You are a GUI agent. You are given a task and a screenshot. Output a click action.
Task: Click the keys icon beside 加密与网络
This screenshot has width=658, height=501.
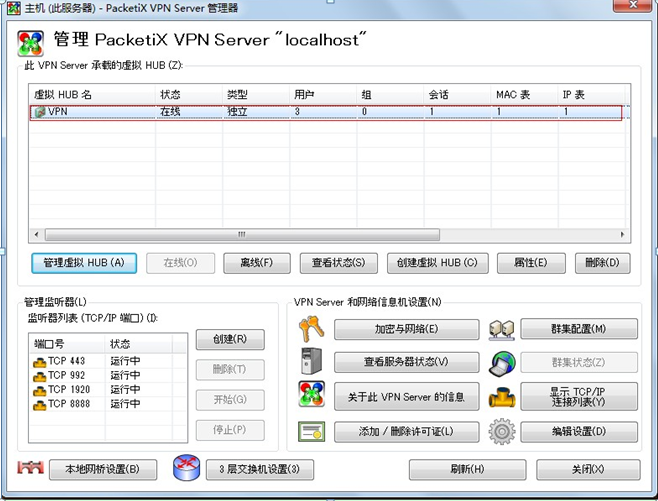click(x=311, y=329)
